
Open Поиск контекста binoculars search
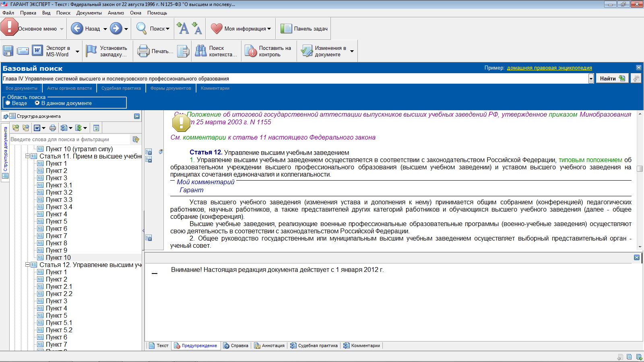(x=216, y=51)
